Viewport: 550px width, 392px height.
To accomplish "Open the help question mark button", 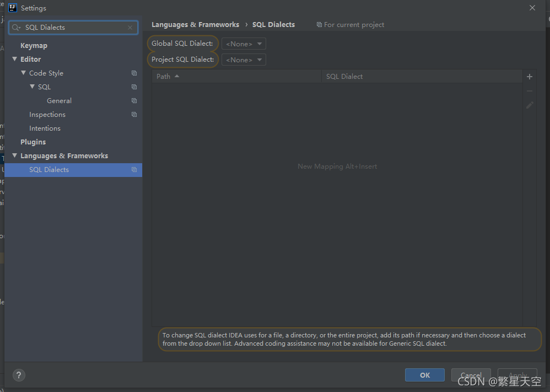I will pyautogui.click(x=19, y=375).
